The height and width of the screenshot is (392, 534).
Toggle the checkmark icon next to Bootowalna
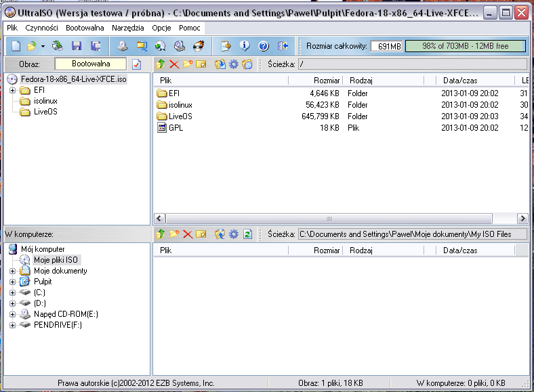coord(136,64)
